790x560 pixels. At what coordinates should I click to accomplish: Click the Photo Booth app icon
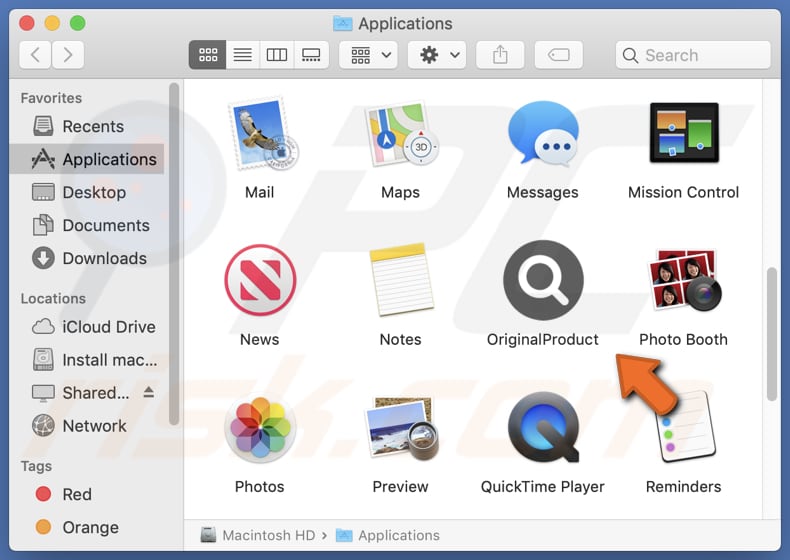point(684,280)
